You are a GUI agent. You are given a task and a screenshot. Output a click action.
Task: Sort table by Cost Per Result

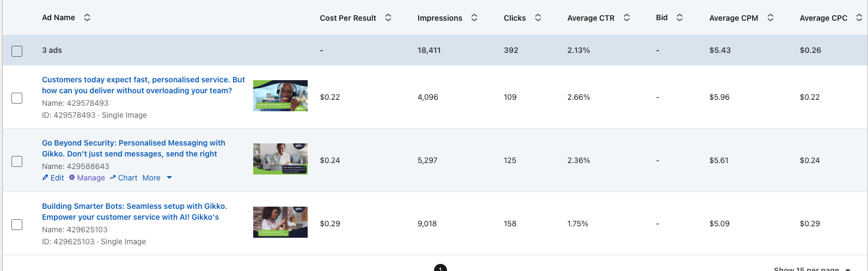pyautogui.click(x=388, y=17)
